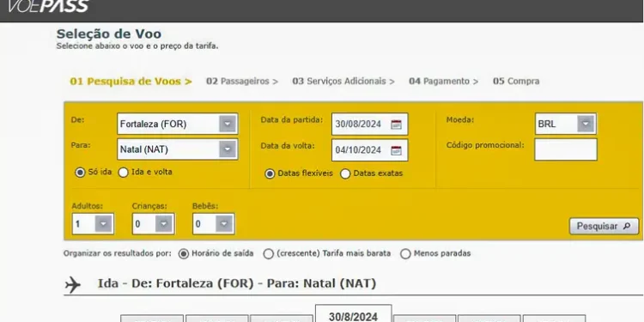Sort results by Horário de saída
The height and width of the screenshot is (322, 644).
point(183,254)
